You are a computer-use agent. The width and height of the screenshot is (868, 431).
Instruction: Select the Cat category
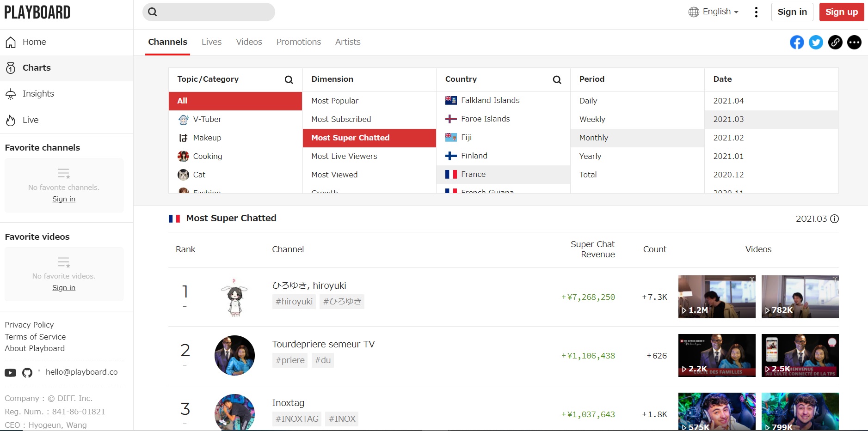(x=235, y=175)
